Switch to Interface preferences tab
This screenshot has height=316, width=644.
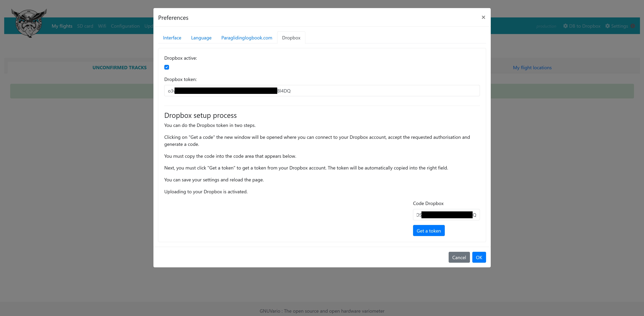pos(172,37)
